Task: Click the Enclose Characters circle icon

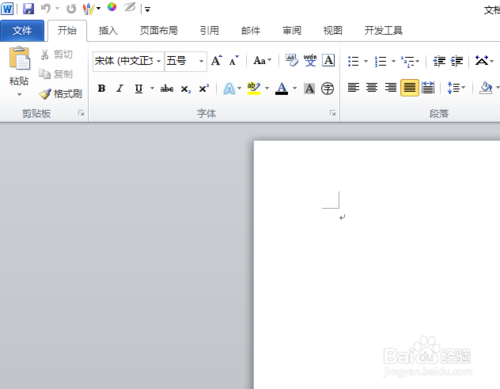Action: (x=327, y=89)
